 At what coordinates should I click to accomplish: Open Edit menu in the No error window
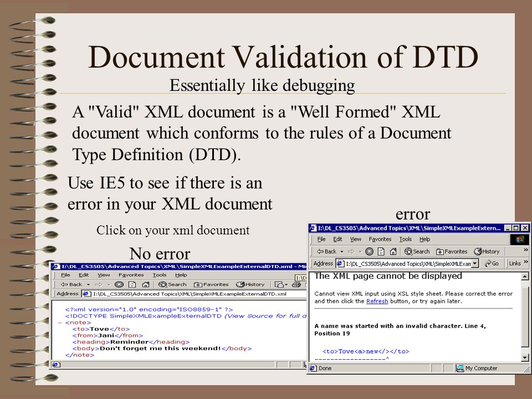(84, 275)
